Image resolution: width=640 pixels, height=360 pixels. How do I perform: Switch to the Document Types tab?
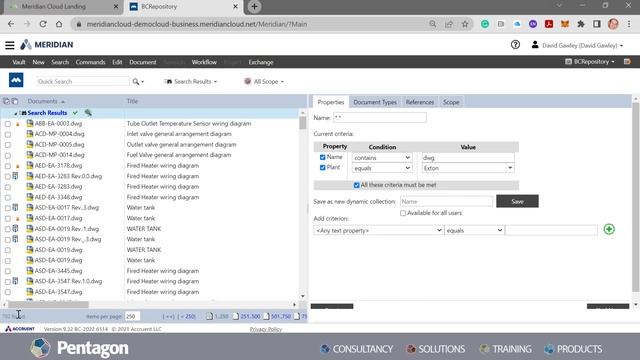375,102
